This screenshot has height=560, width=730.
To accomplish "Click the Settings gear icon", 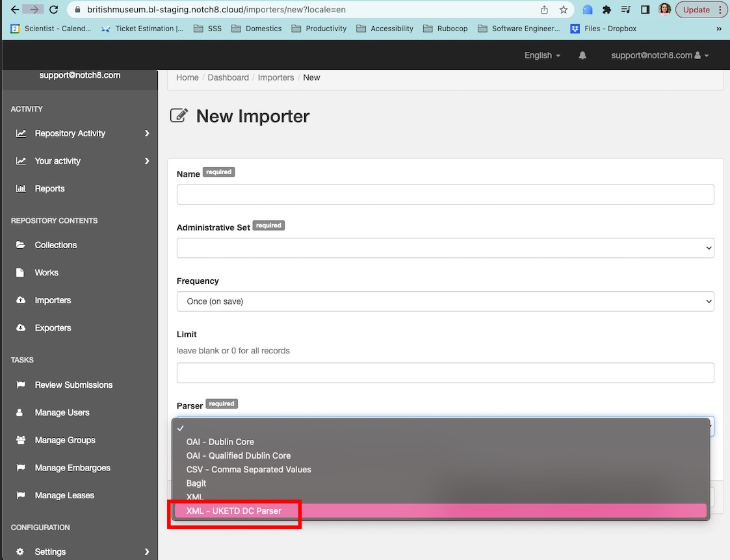I will 21,552.
